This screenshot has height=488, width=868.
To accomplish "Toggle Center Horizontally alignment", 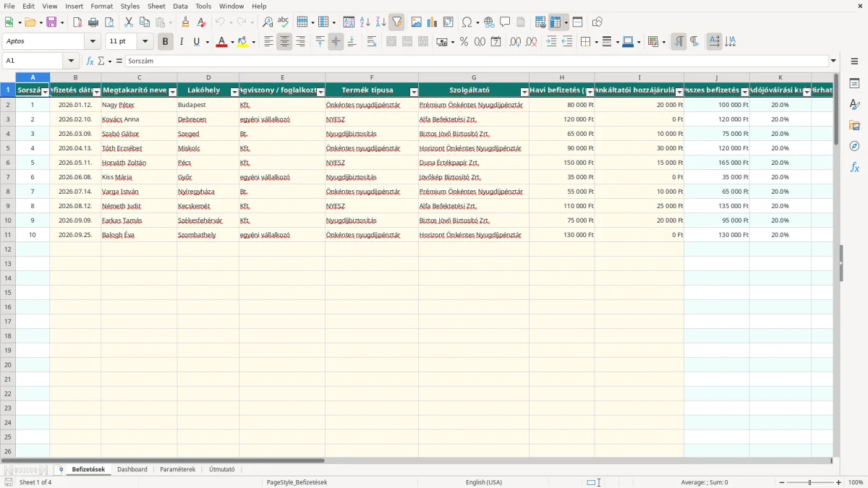I will 284,42.
